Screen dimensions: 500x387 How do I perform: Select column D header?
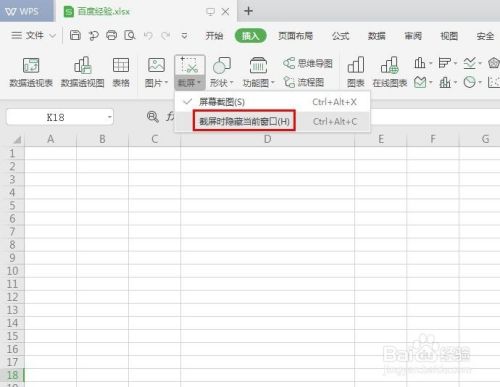pyautogui.click(x=267, y=139)
